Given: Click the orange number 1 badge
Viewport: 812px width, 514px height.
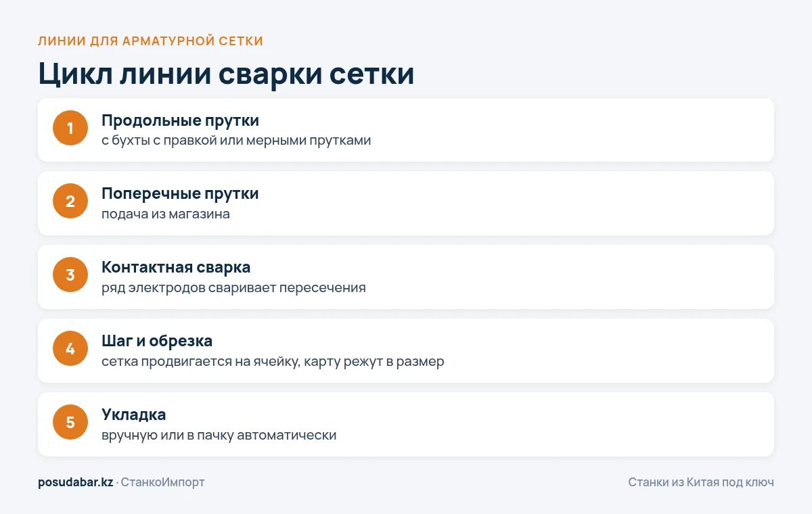Looking at the screenshot, I should click(70, 128).
